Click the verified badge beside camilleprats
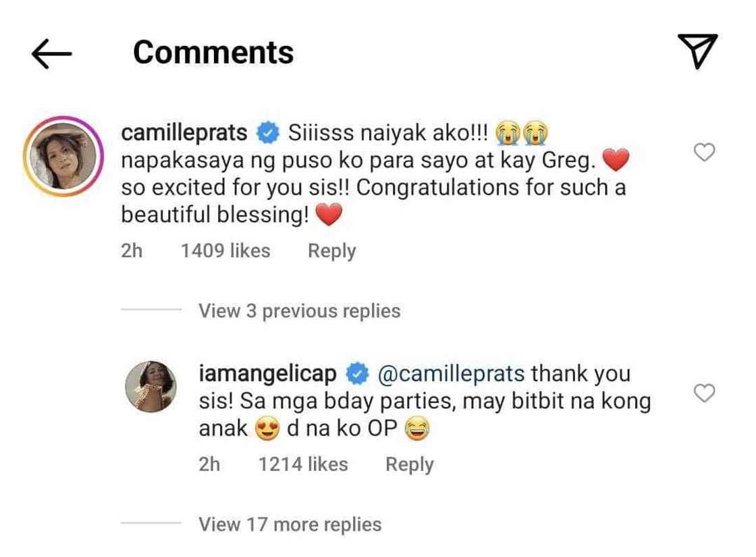Viewport: 756px width, 557px height. click(x=267, y=132)
